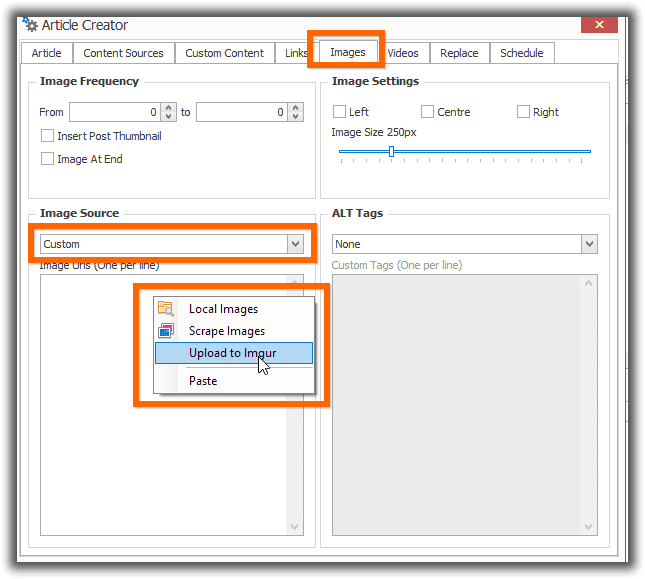The width and height of the screenshot is (645, 579).
Task: Increase the From frequency value
Action: point(168,107)
